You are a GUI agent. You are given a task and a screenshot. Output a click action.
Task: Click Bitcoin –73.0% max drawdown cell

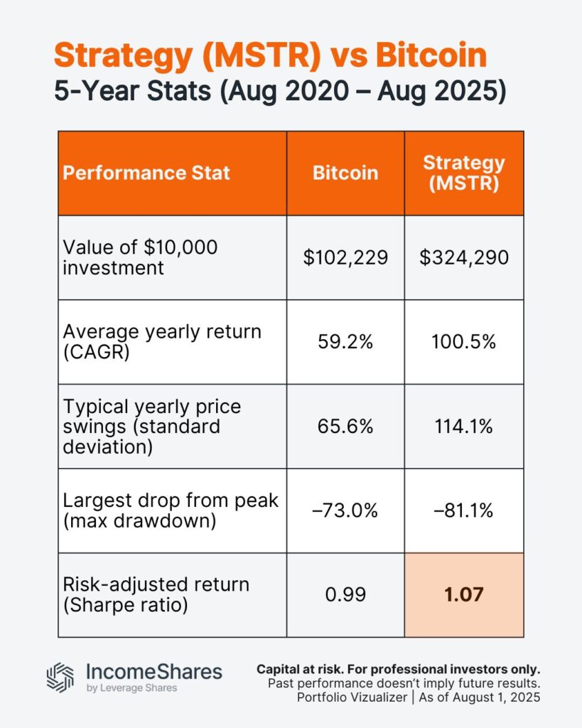pos(345,510)
